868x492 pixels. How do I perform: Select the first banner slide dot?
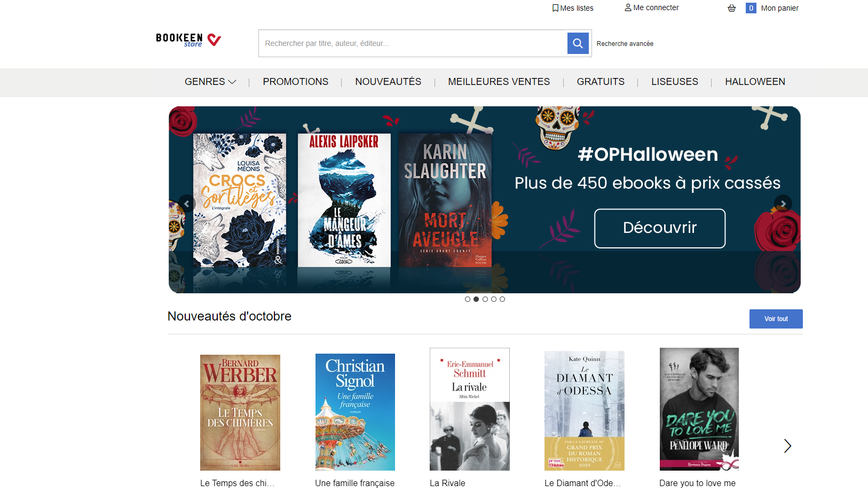pos(468,299)
